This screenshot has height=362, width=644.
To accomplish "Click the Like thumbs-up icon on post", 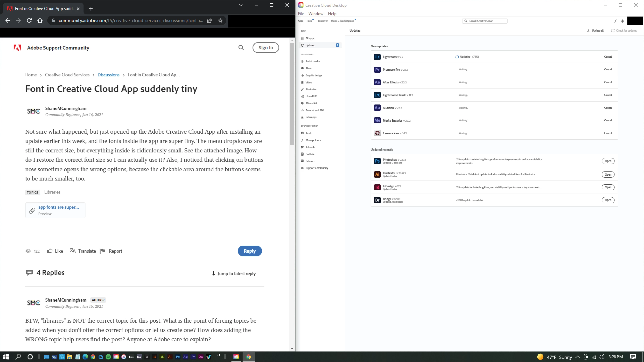I will click(50, 251).
